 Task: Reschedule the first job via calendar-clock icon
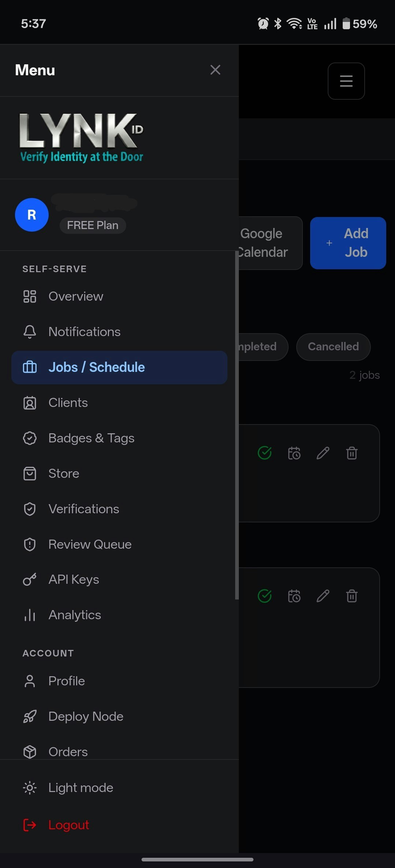pyautogui.click(x=294, y=453)
